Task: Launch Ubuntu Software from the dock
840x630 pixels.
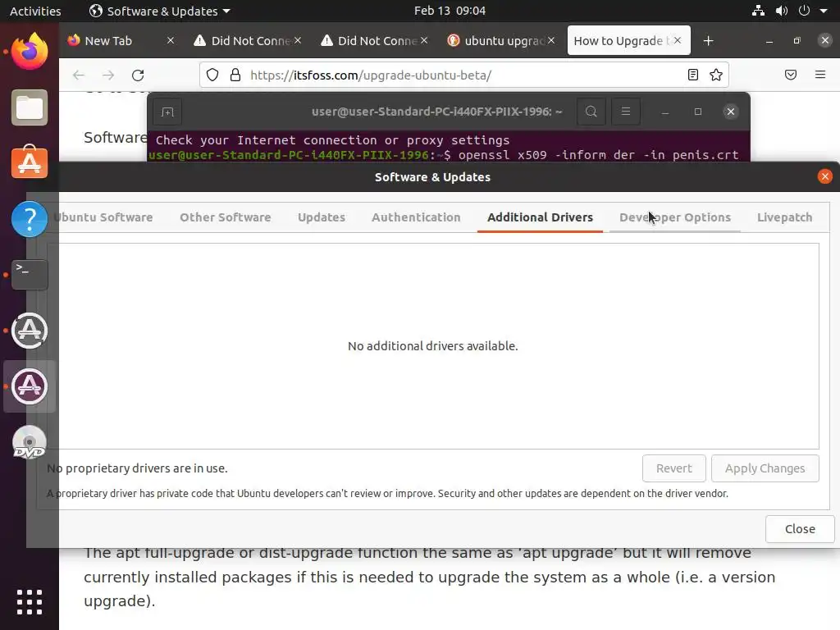Action: 30,162
